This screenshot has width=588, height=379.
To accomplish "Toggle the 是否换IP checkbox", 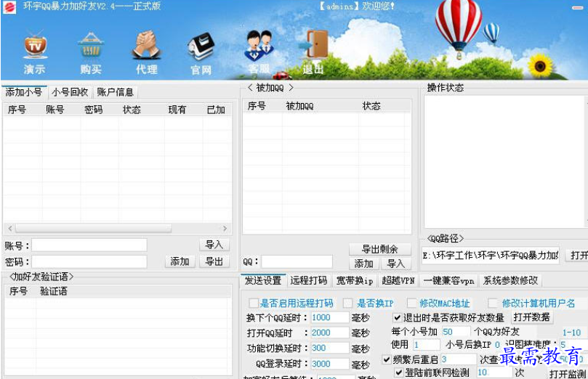I will tap(347, 303).
